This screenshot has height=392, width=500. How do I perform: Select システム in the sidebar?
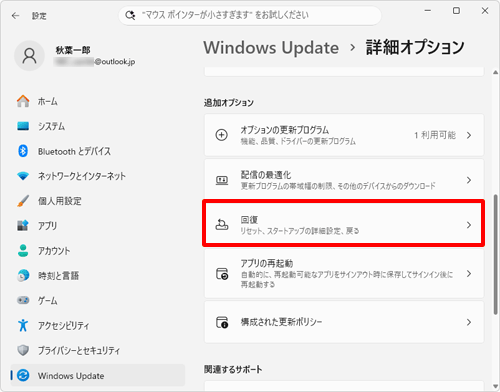click(x=98, y=126)
